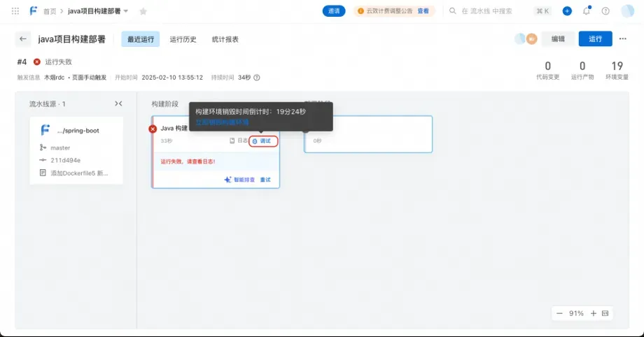
Task: Open 查看 link in billing announcement
Action: tap(423, 11)
